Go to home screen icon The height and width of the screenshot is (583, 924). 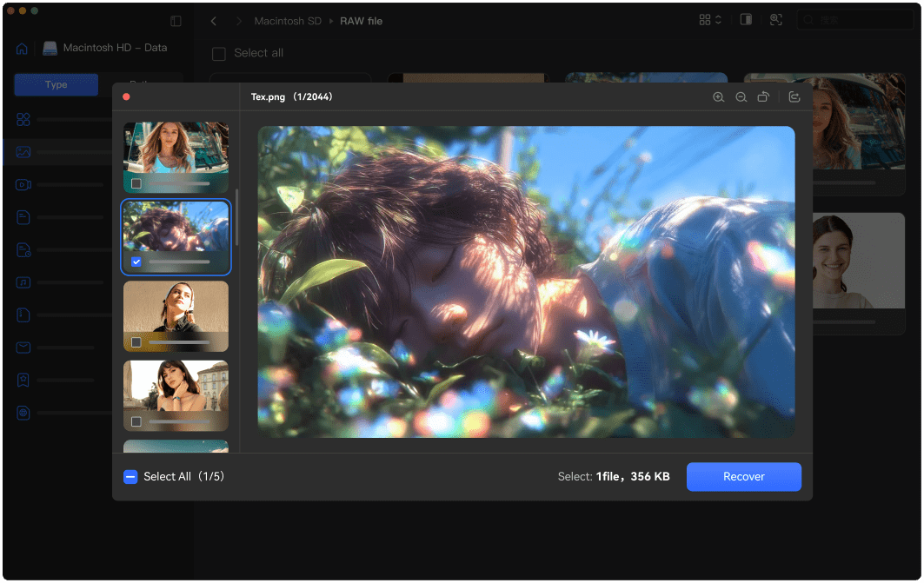pyautogui.click(x=22, y=49)
